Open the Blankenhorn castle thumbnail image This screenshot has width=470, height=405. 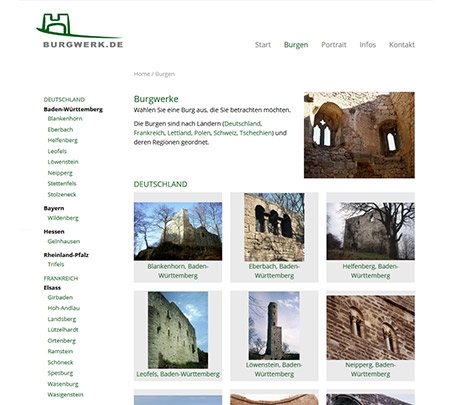(178, 231)
